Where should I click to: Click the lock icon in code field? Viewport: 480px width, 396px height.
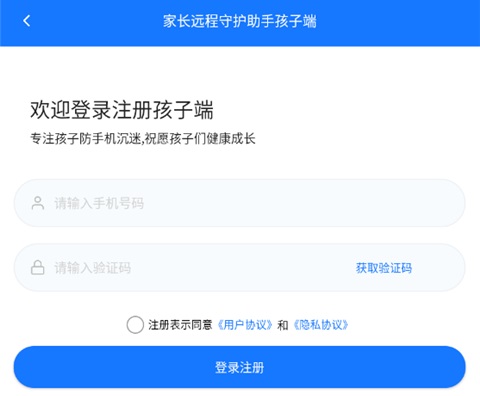pyautogui.click(x=38, y=268)
